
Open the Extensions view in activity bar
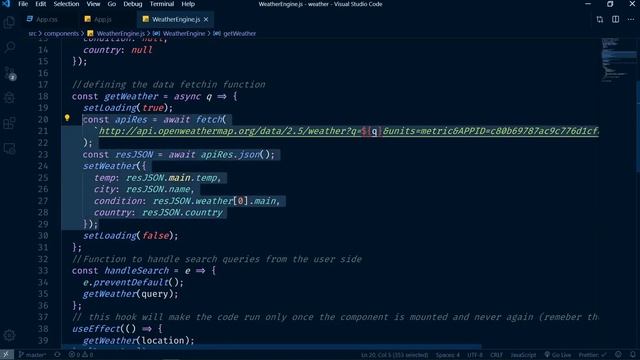[x=9, y=123]
